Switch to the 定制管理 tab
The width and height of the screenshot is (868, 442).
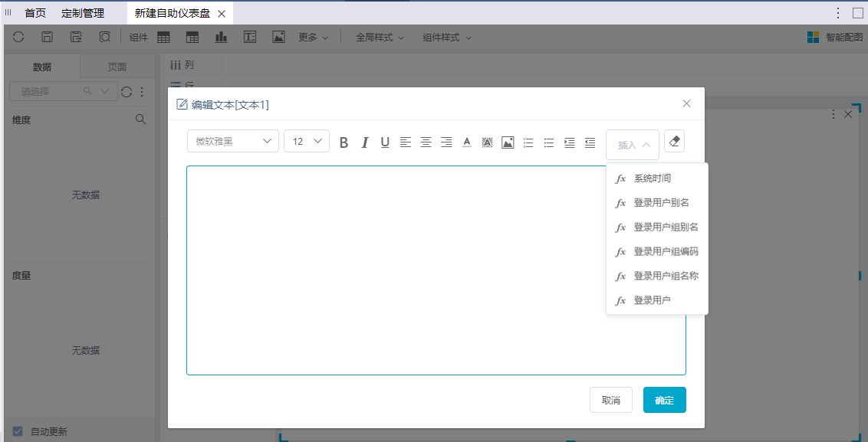[83, 13]
